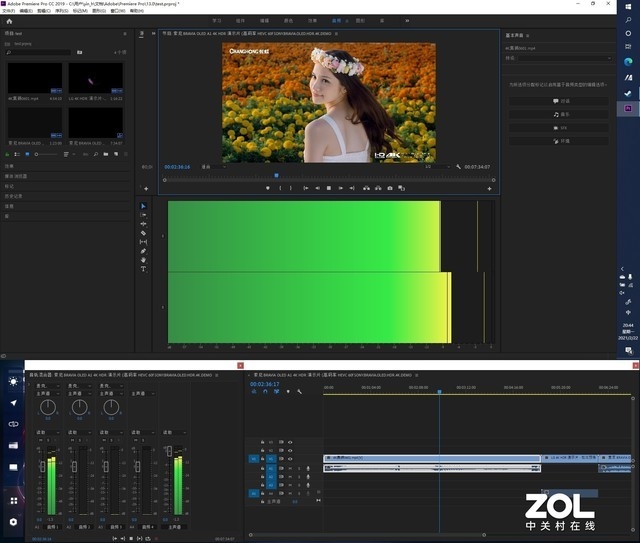The width and height of the screenshot is (640, 543).
Task: Select the Razor tool
Action: (x=143, y=233)
